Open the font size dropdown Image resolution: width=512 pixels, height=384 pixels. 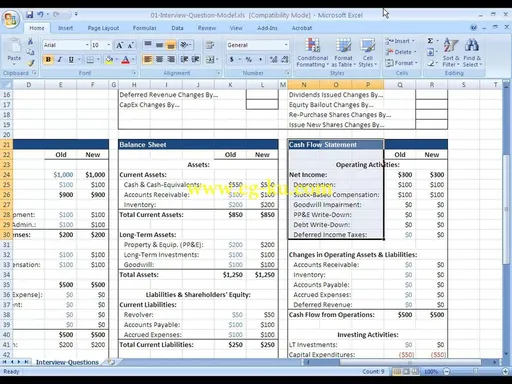click(109, 45)
